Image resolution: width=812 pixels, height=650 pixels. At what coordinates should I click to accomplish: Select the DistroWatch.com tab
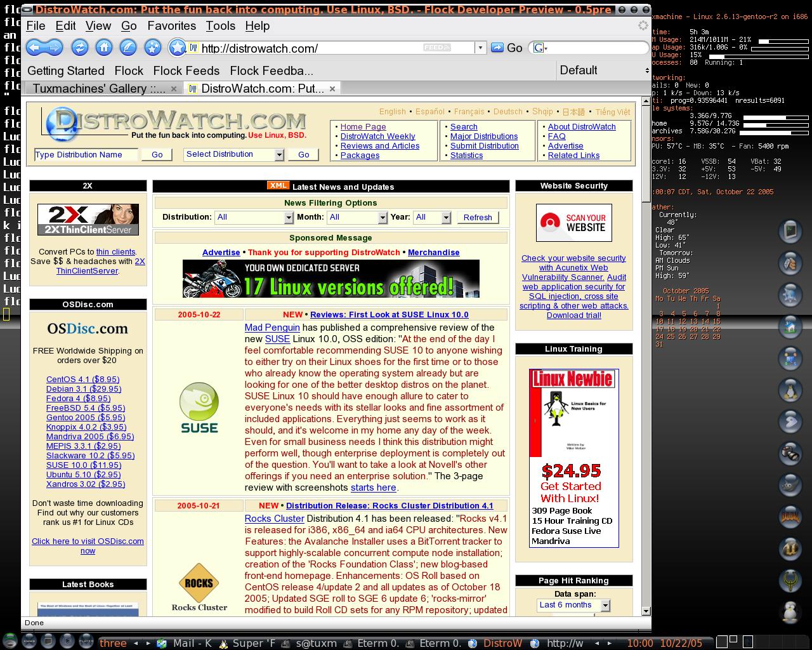point(263,88)
